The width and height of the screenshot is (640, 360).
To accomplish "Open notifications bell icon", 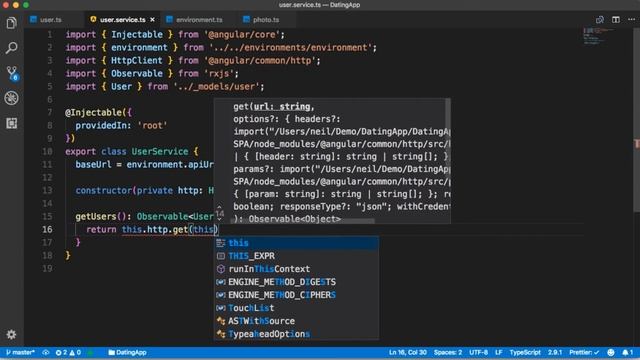I will (x=627, y=352).
